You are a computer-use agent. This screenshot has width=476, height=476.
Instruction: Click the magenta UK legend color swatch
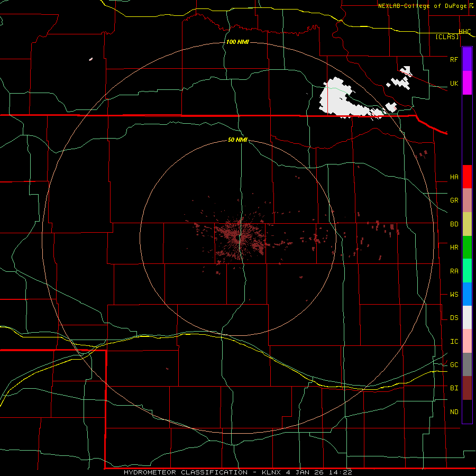467,83
